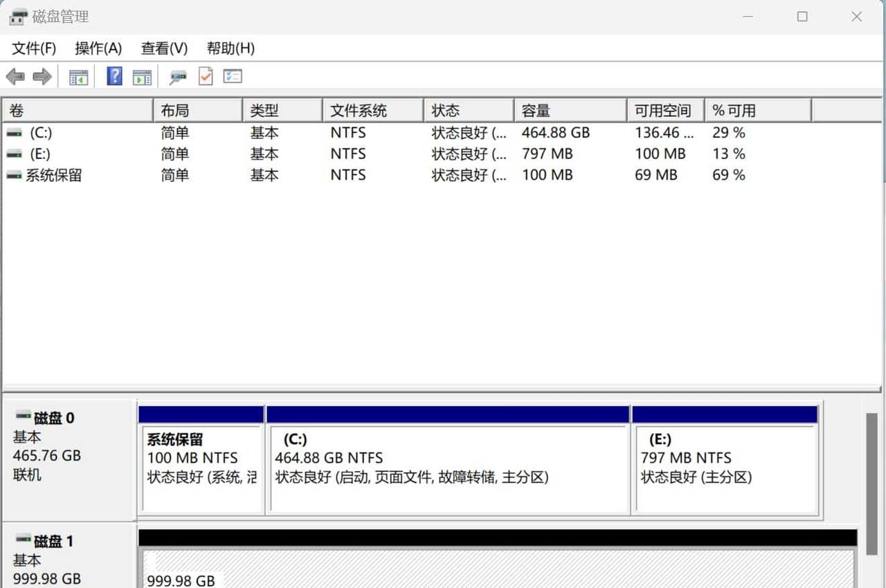
Task: Open the 文件(F) menu
Action: pyautogui.click(x=32, y=48)
